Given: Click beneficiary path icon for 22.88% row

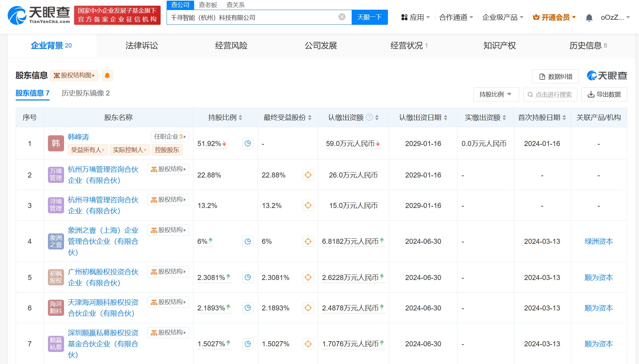Looking at the screenshot, I should coord(308,175).
